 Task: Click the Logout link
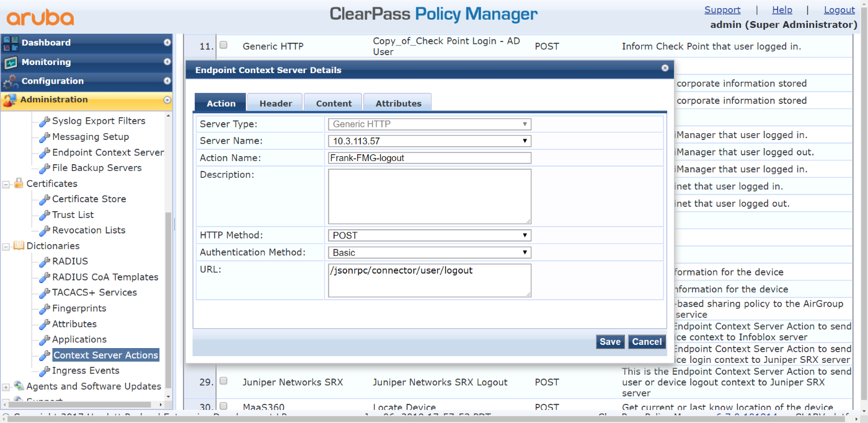coord(839,10)
